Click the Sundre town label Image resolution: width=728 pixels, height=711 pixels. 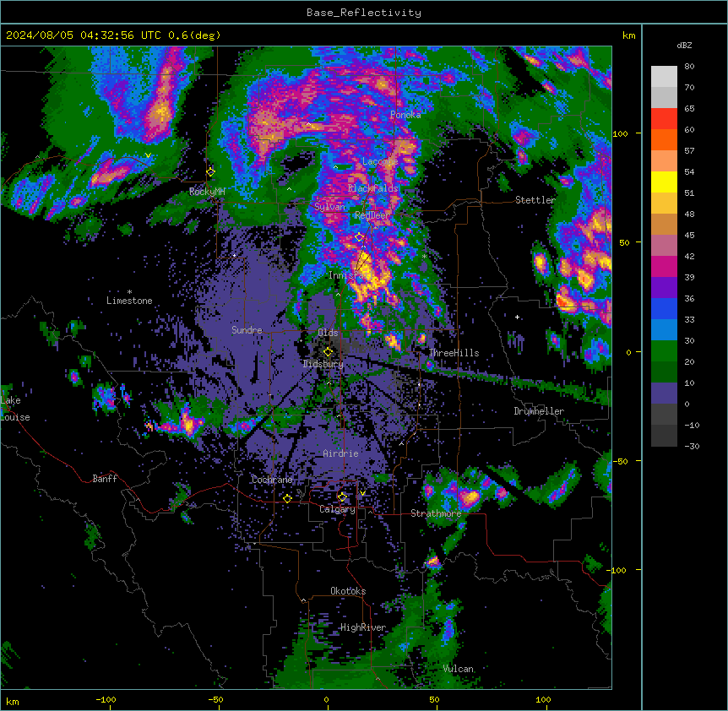coord(247,330)
